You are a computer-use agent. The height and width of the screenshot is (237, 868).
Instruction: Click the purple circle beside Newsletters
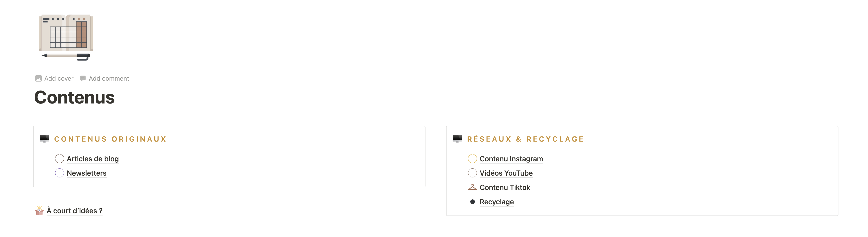(60, 173)
